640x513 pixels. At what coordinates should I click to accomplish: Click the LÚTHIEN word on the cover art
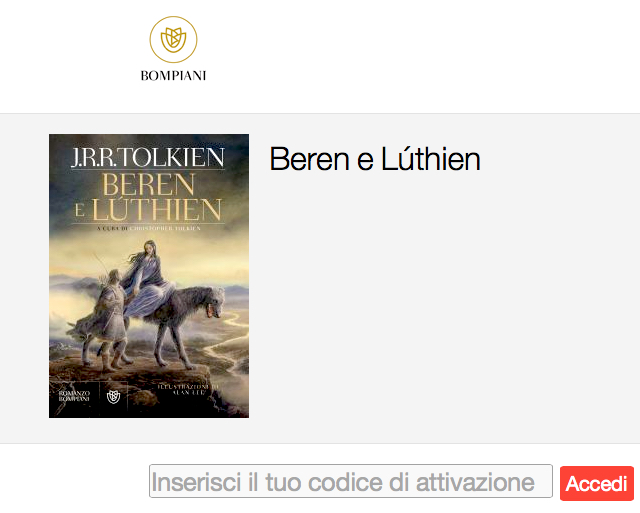coord(157,210)
